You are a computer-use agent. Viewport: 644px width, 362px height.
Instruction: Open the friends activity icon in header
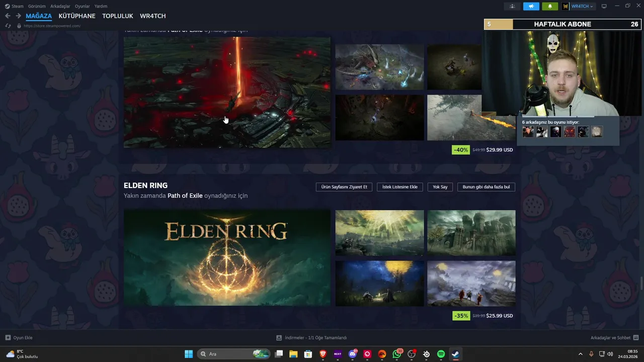(512, 6)
